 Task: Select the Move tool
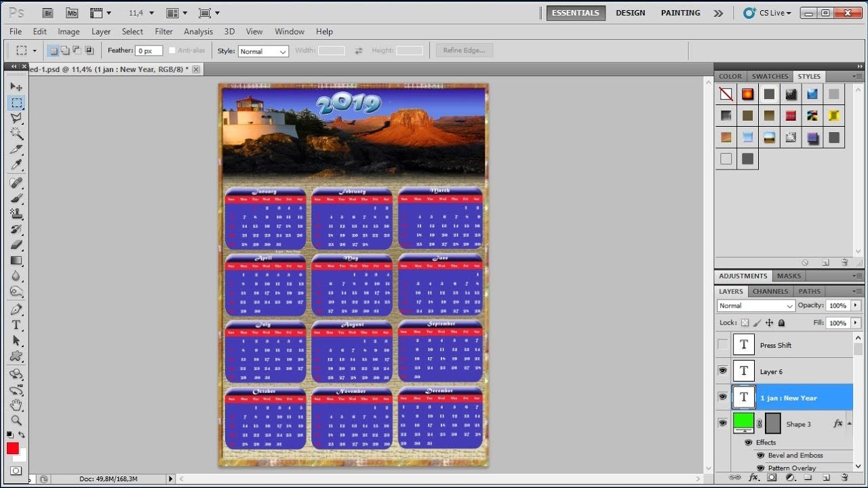(16, 87)
